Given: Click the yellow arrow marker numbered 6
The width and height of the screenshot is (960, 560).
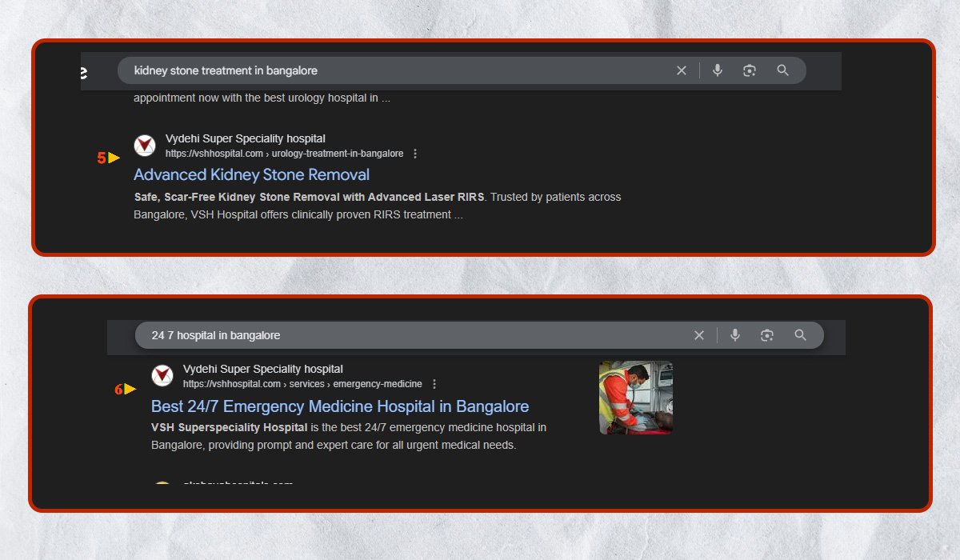Looking at the screenshot, I should 130,390.
